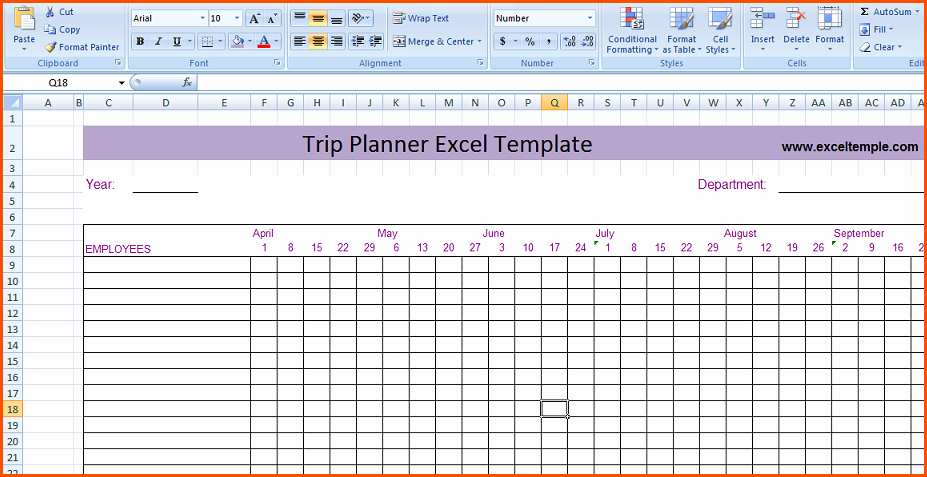
Task: Toggle Align Text Left
Action: pos(300,41)
